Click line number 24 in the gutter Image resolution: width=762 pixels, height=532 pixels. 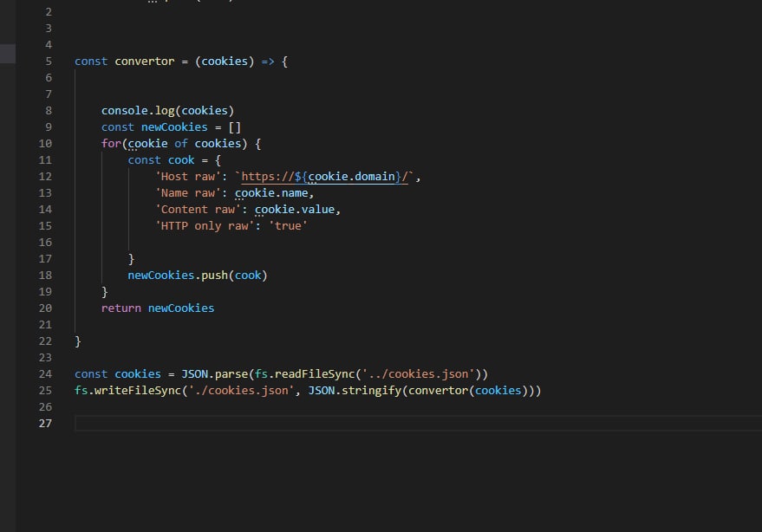[45, 374]
